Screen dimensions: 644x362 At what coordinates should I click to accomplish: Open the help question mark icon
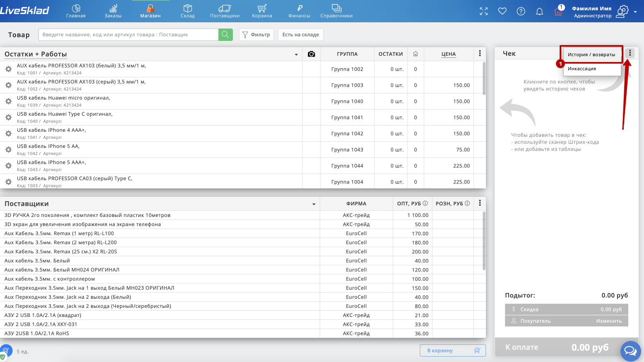coord(521,11)
